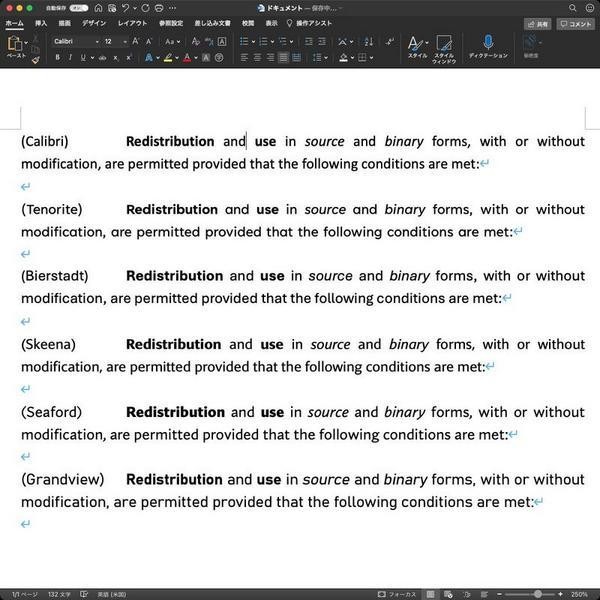Click the 共有 share button
Viewport: 600px width, 600px height.
[x=538, y=24]
